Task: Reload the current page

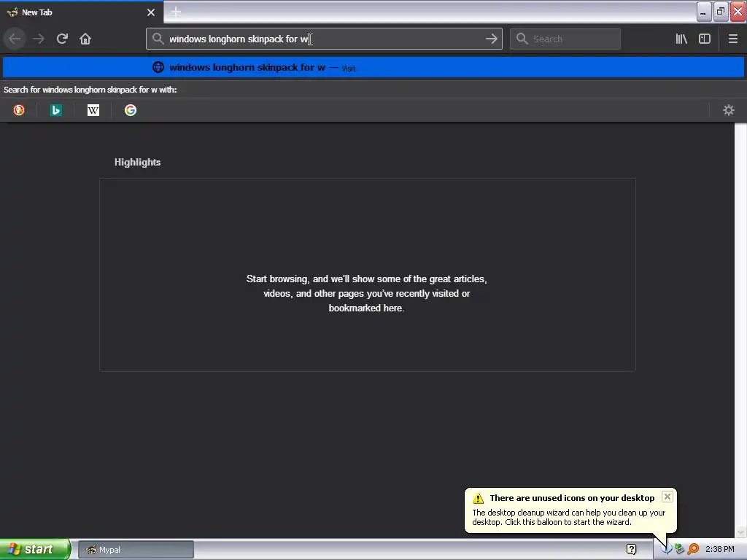Action: click(62, 39)
